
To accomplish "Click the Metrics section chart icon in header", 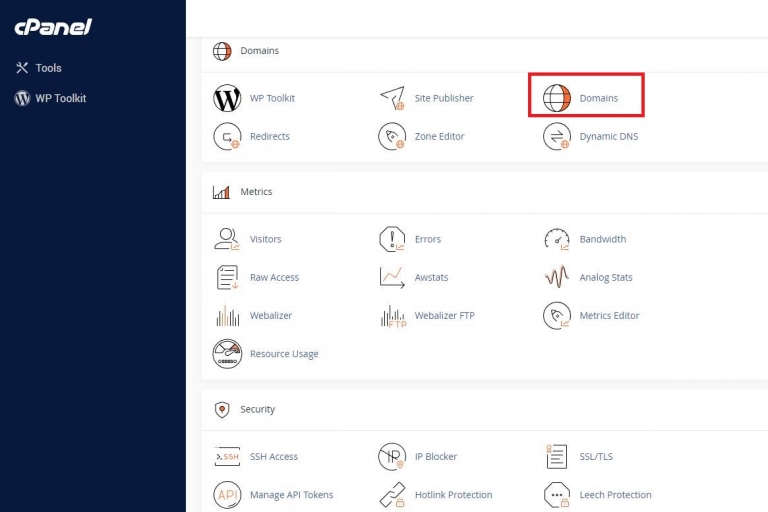I will click(x=221, y=192).
